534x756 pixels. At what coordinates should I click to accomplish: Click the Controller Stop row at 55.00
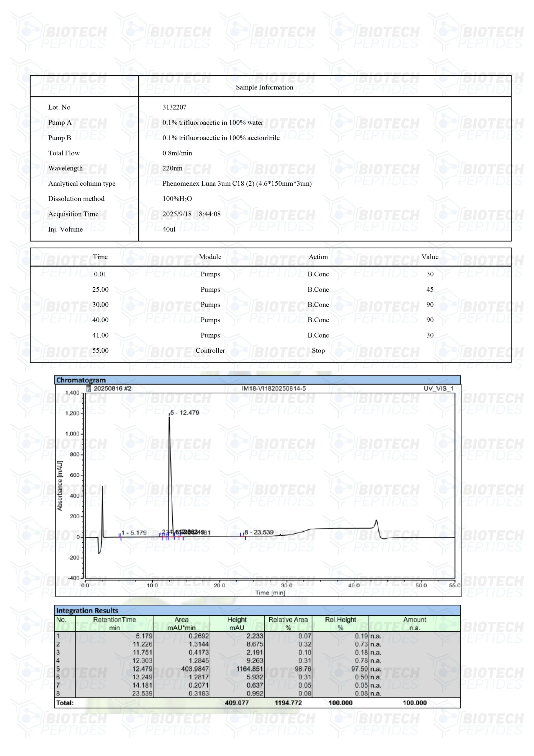pos(210,351)
